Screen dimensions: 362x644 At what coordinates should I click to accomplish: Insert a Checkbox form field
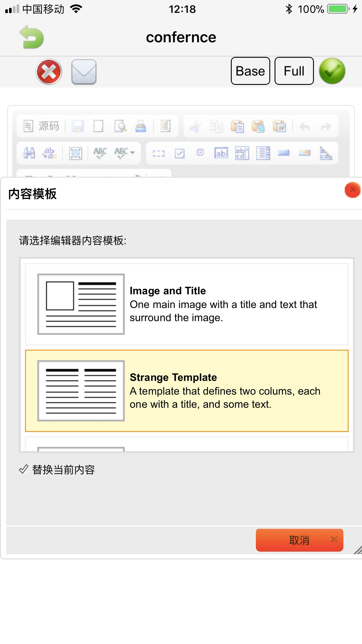(x=180, y=153)
